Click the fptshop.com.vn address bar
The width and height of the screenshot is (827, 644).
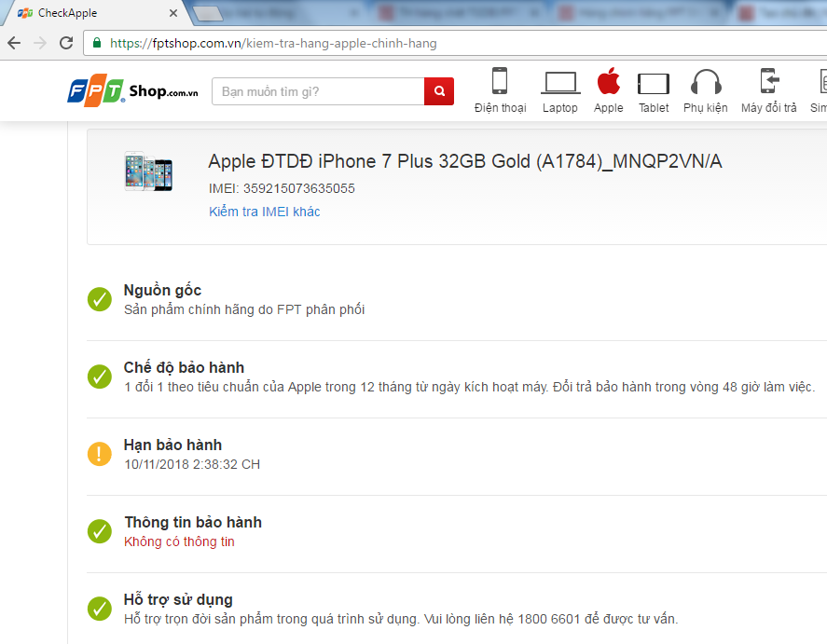[x=453, y=43]
